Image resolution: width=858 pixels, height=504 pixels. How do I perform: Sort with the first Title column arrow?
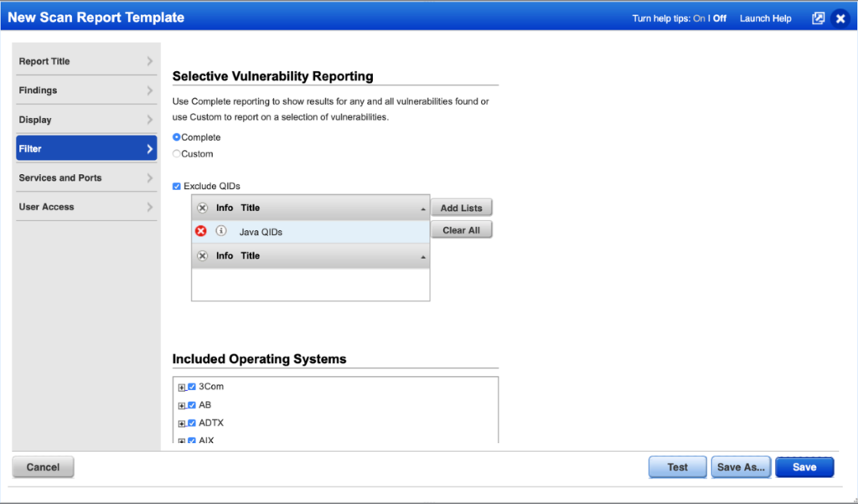(x=423, y=208)
